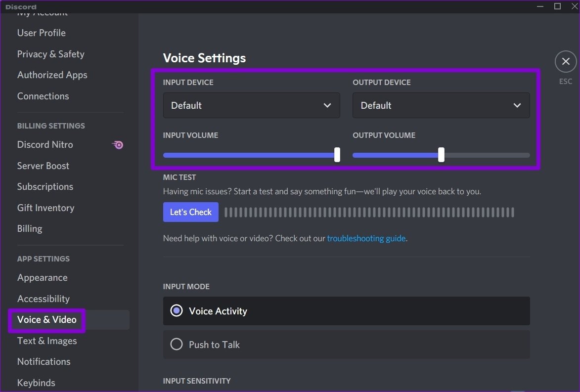Maximize the Discord window
Image resolution: width=580 pixels, height=392 pixels.
pyautogui.click(x=557, y=6)
